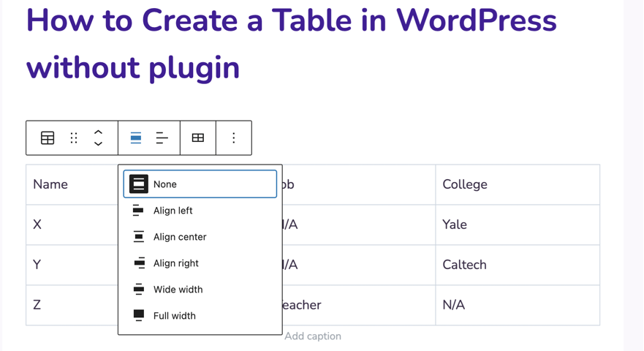
Task: Click the College header cell
Action: (518, 184)
